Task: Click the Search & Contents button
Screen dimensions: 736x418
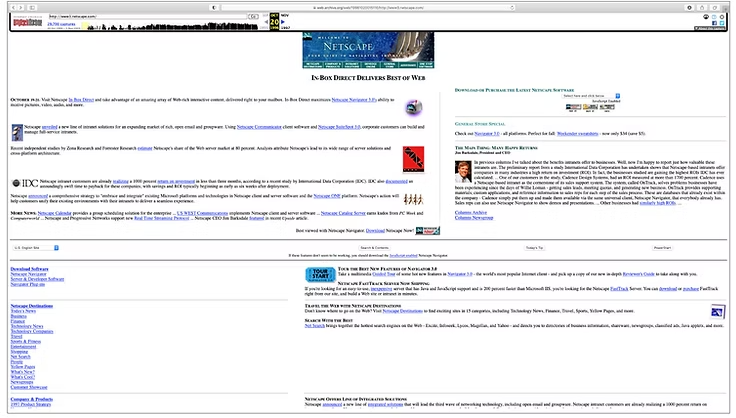Action: coord(374,248)
